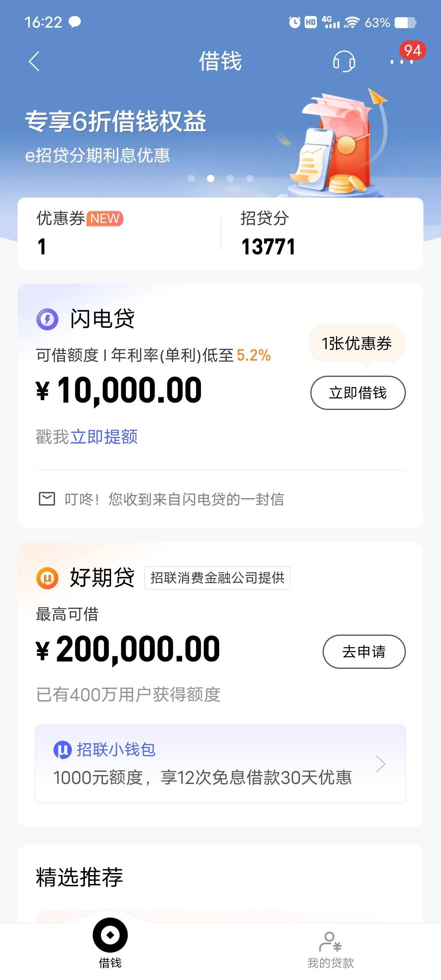
Task: Click the 去申请 button
Action: coord(364,652)
